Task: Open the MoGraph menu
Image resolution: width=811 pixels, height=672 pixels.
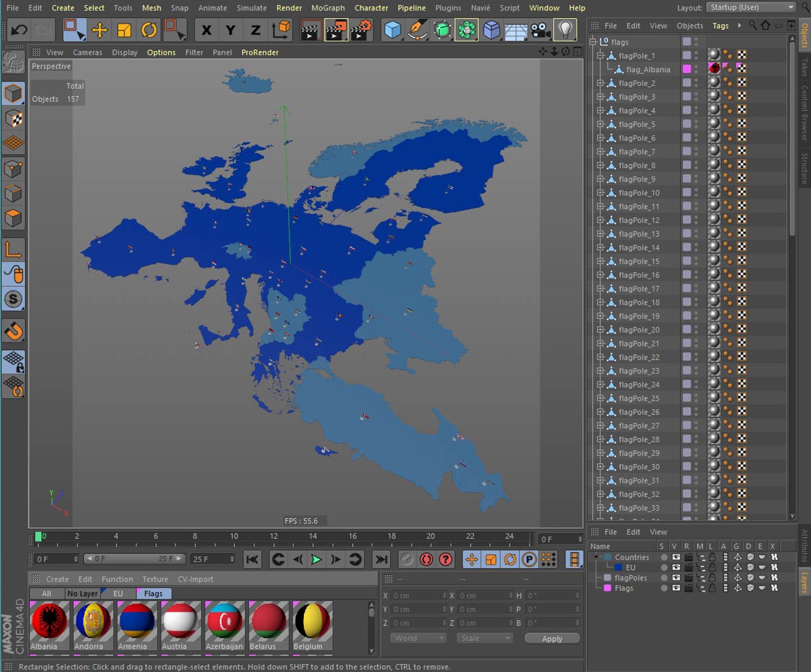Action: point(328,7)
